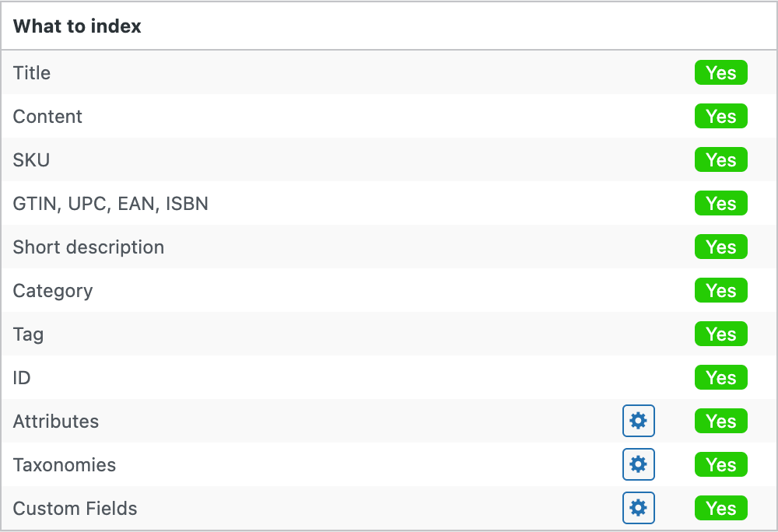778x532 pixels.
Task: Turn off Tag indexing toggle
Action: [x=720, y=334]
